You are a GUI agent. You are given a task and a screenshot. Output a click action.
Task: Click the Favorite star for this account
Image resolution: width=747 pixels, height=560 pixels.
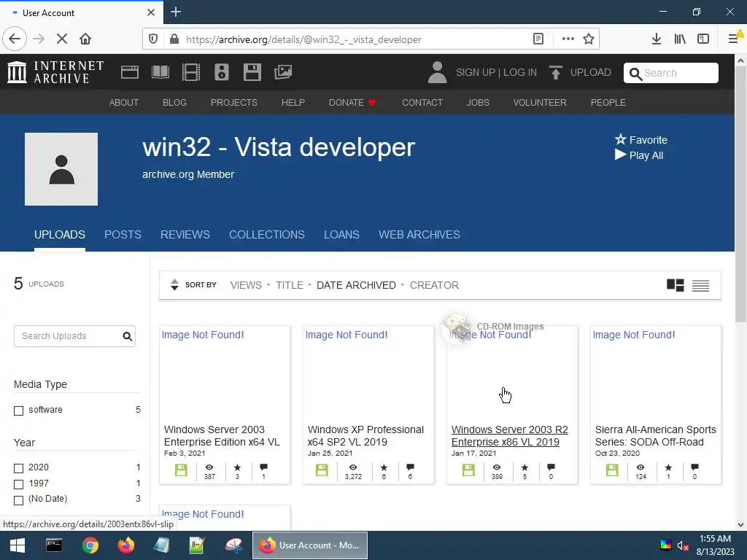coord(620,139)
